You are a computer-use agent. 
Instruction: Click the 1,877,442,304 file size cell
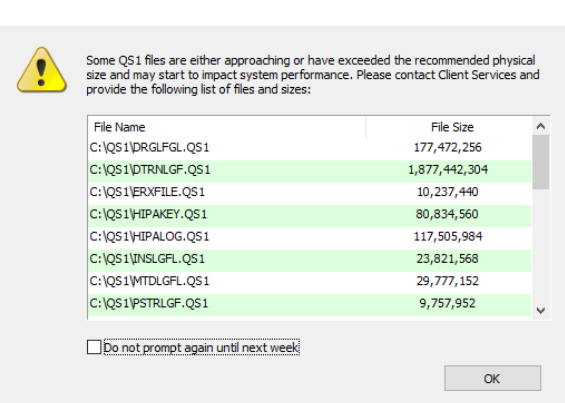point(448,170)
